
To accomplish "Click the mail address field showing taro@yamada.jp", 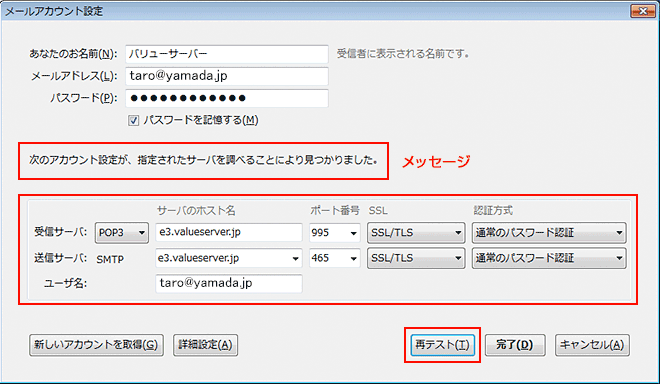I will coord(227,76).
